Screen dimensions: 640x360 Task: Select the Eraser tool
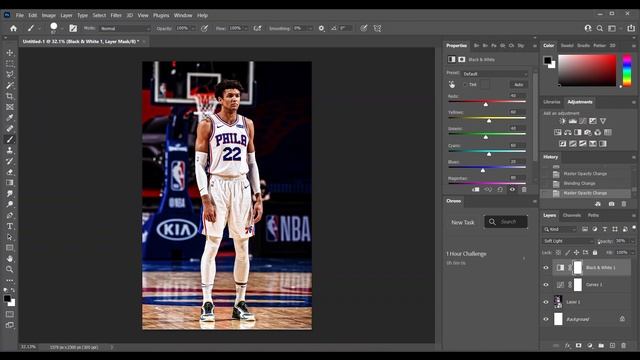[10, 172]
